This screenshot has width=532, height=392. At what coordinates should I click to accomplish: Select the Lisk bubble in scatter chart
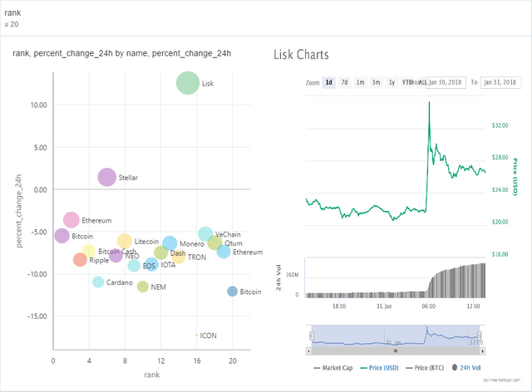click(x=188, y=83)
